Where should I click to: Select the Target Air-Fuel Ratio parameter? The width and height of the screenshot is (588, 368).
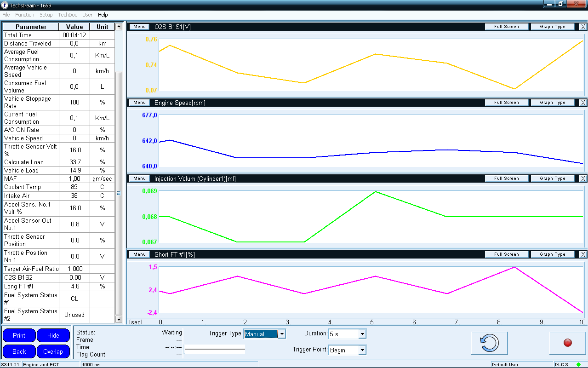click(x=59, y=269)
